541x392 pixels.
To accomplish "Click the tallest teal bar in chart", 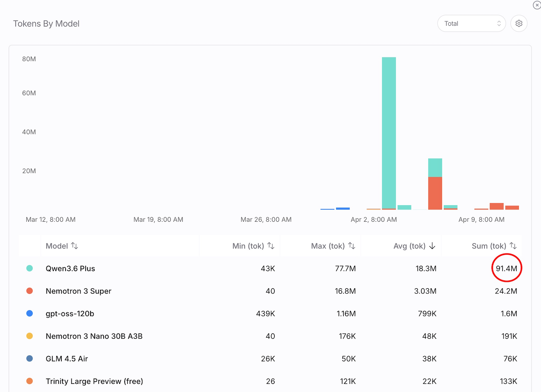I will coord(389,130).
